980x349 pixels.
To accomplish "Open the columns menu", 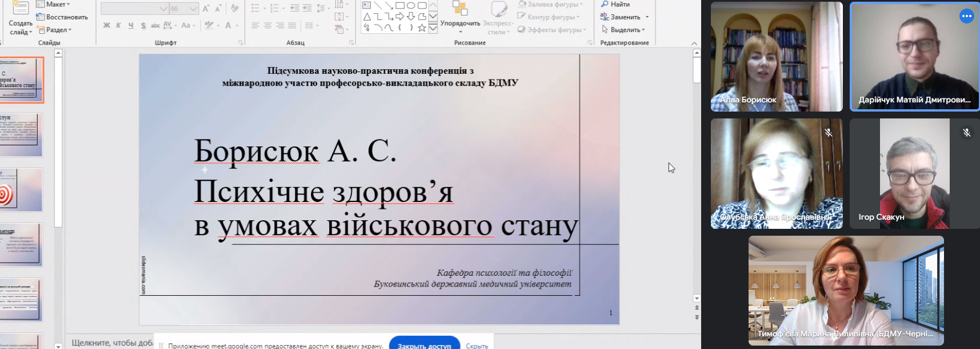I will [311, 26].
